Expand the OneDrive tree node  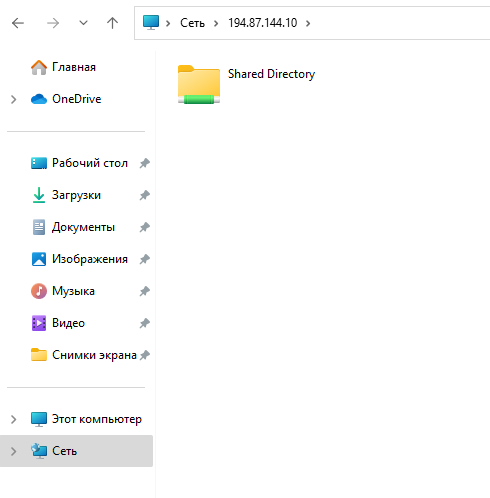[13, 99]
